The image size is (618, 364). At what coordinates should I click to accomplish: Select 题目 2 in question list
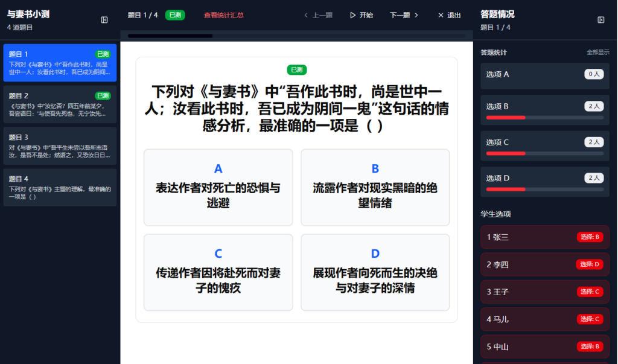[60, 104]
